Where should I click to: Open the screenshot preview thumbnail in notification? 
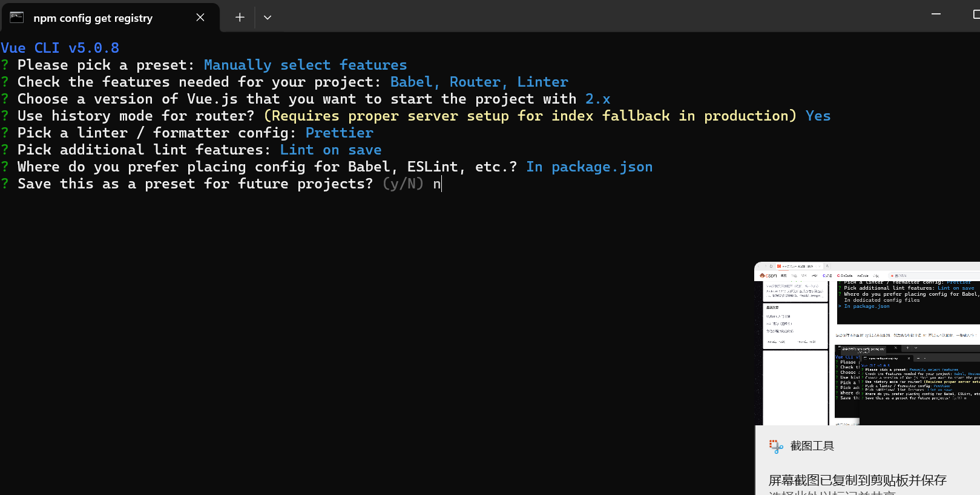tap(867, 344)
